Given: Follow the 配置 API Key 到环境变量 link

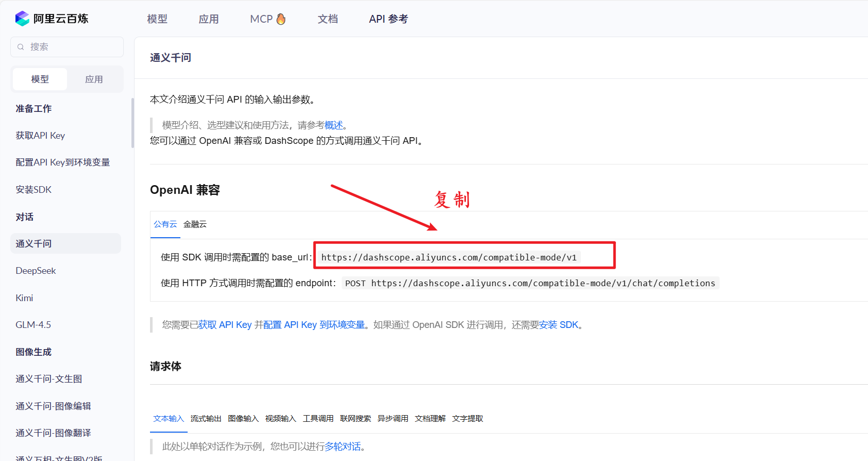Looking at the screenshot, I should [x=314, y=325].
